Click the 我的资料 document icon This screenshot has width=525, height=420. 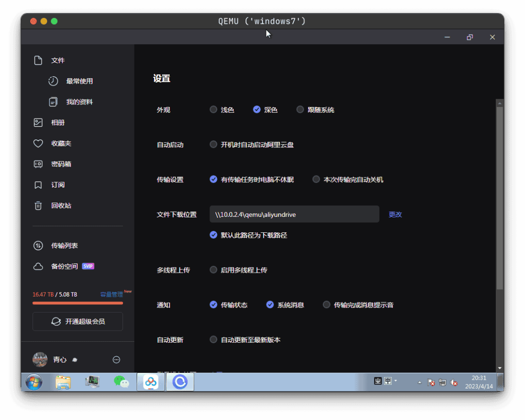53,102
